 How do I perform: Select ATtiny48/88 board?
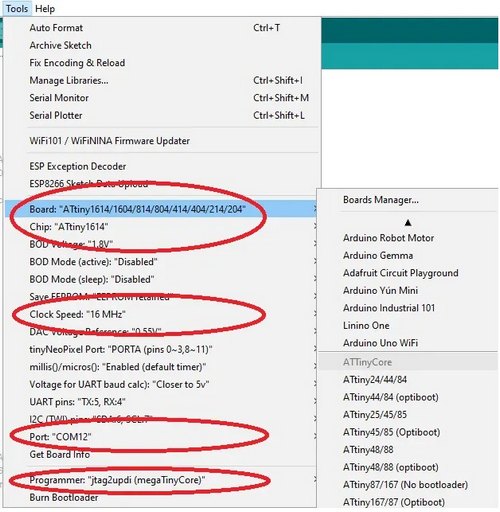(x=408, y=450)
